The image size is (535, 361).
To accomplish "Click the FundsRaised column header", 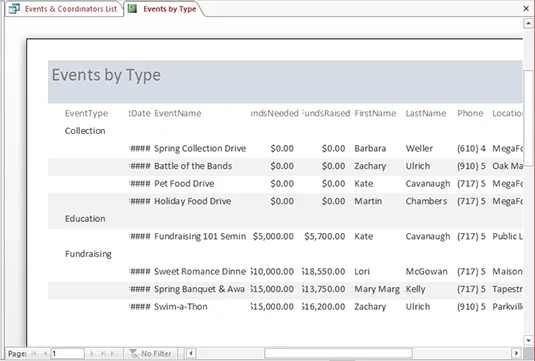I will click(326, 113).
